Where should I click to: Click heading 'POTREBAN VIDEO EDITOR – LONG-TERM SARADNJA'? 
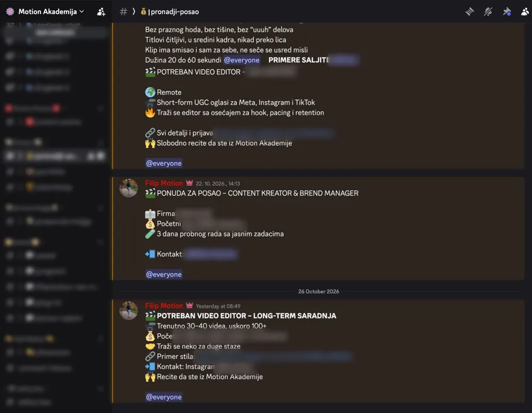[x=247, y=316]
